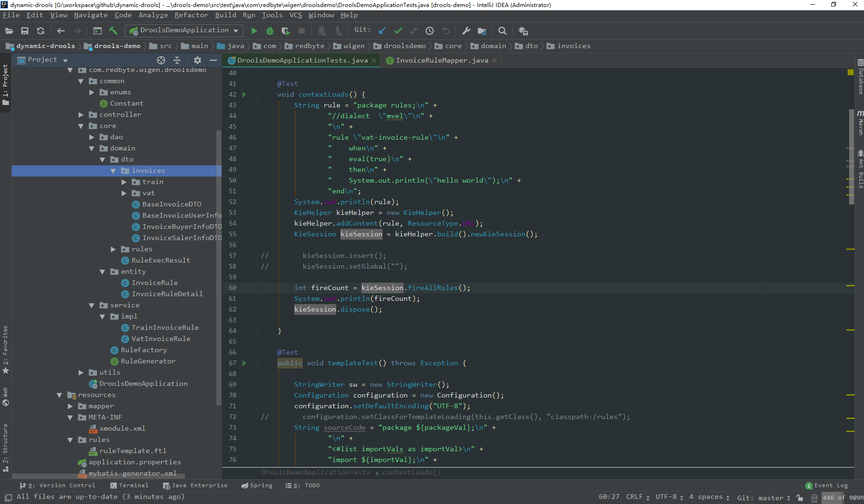The image size is (864, 504).
Task: Navigate back with the left arrow icon
Action: 61,31
